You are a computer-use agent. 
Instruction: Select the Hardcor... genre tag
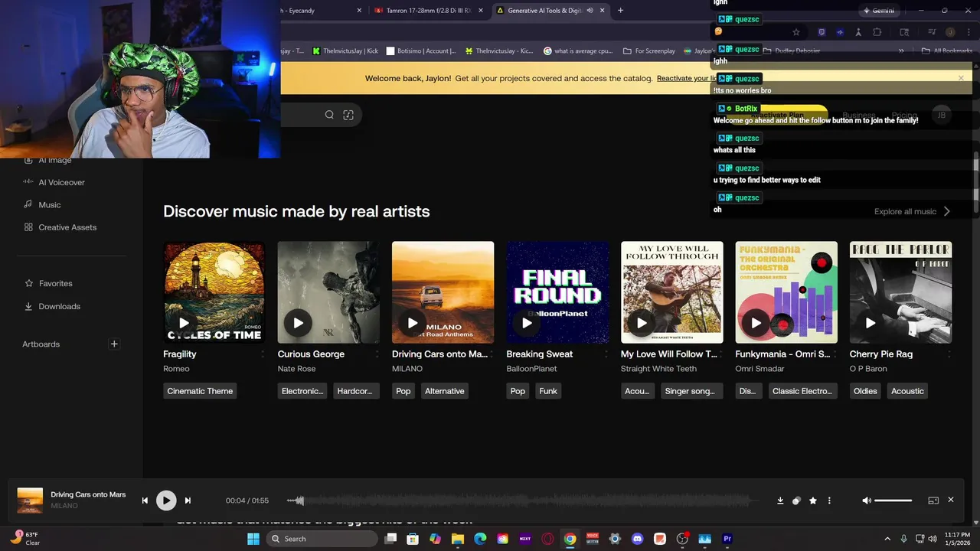[x=355, y=391]
